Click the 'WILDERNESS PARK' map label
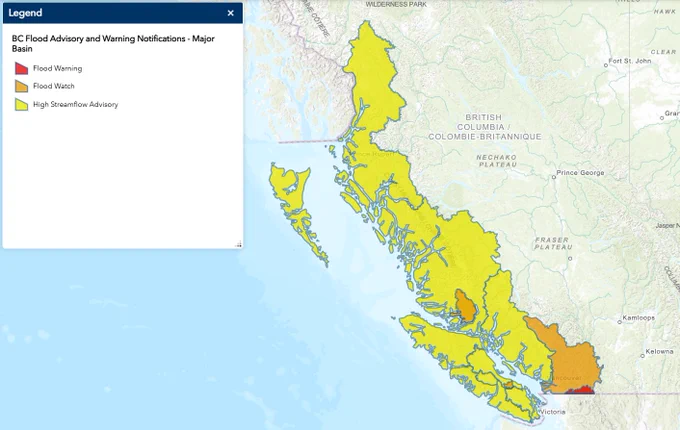Image resolution: width=680 pixels, height=430 pixels. click(x=396, y=4)
